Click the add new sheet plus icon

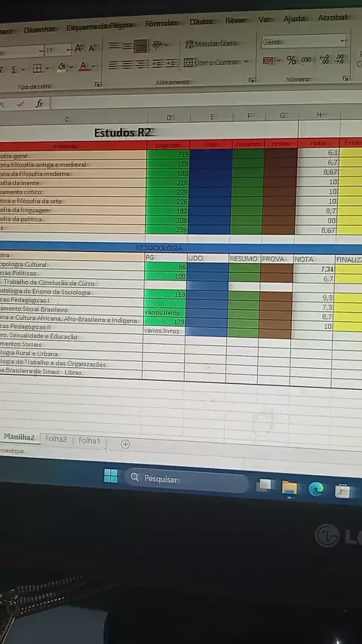click(125, 444)
